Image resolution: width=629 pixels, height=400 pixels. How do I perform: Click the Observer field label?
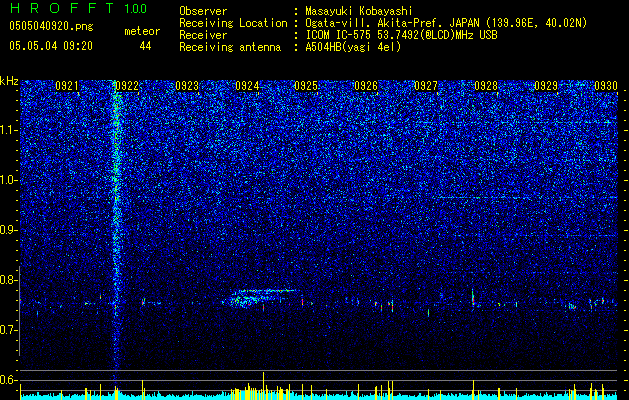[x=203, y=11]
